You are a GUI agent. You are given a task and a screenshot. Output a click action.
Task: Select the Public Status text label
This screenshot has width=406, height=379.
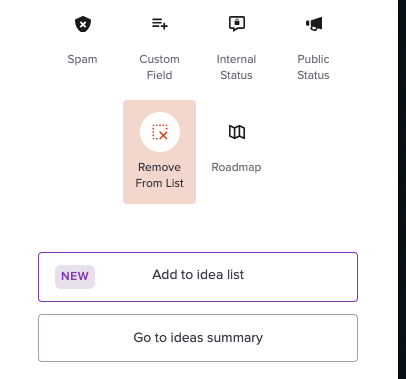[x=313, y=67]
